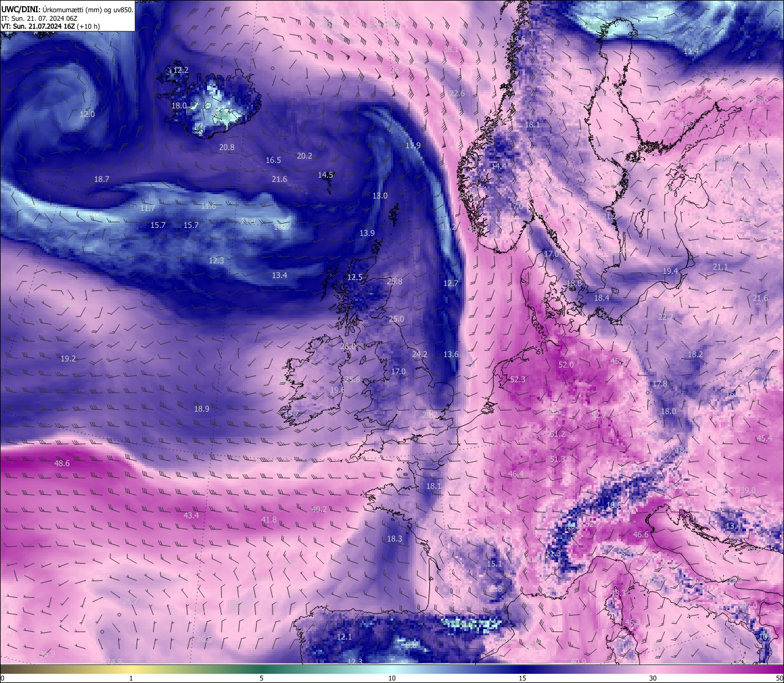Click the 14.6 value over northern Norway
784x683 pixels.
click(518, 40)
